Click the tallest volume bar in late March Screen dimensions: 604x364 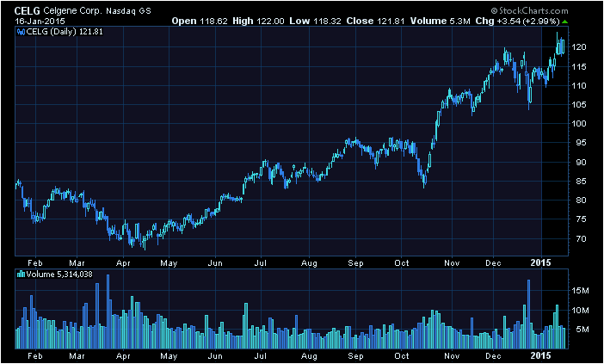[108, 312]
